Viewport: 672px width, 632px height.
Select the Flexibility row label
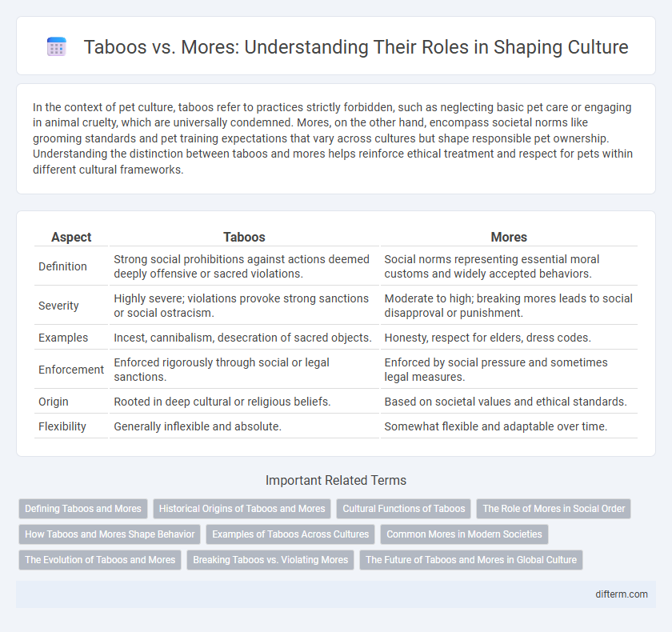62,426
